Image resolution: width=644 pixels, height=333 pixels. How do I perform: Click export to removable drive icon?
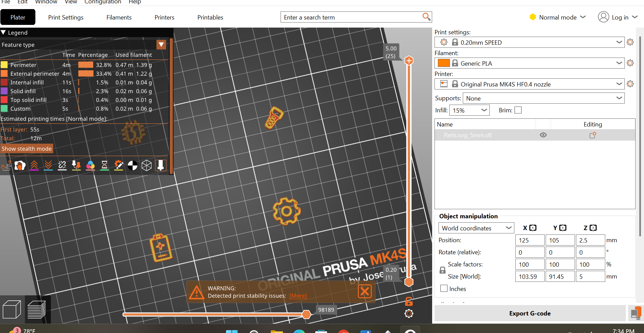point(636,313)
